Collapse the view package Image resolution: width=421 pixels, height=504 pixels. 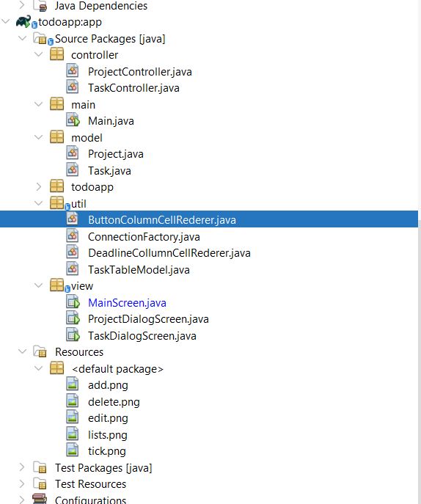coord(39,285)
